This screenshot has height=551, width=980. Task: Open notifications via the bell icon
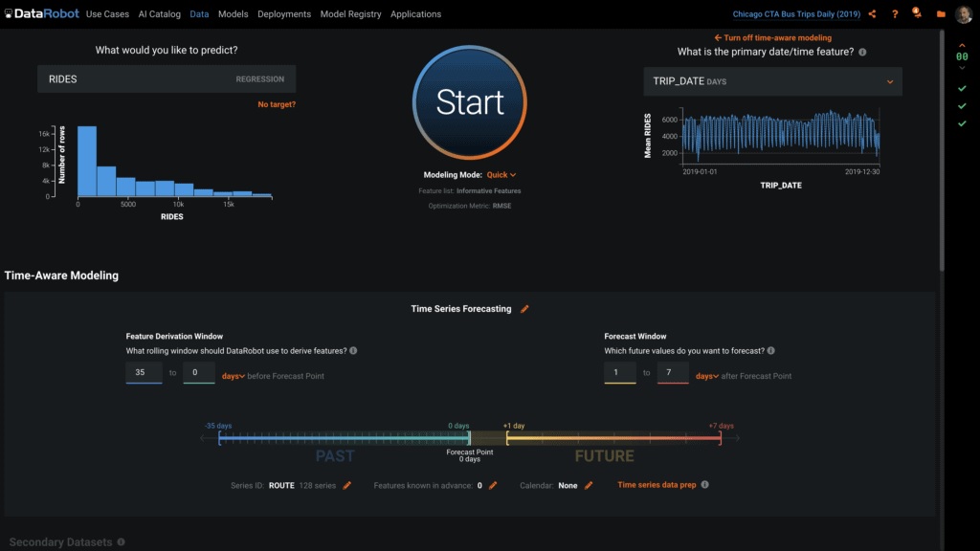coord(916,13)
